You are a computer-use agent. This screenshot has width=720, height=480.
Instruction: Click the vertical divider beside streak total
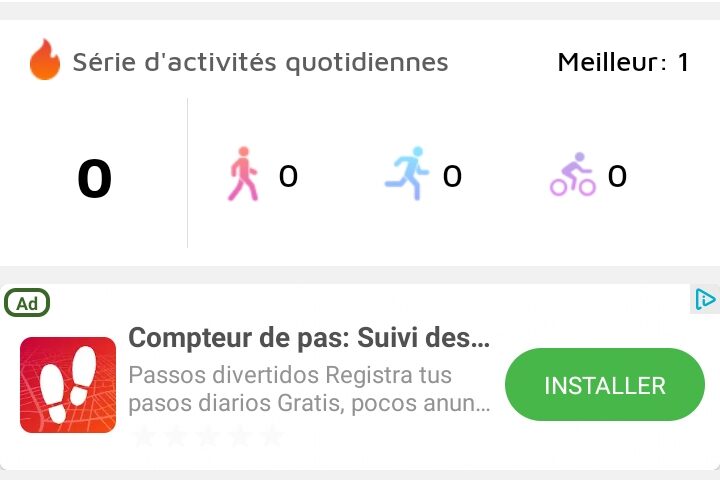click(x=187, y=173)
